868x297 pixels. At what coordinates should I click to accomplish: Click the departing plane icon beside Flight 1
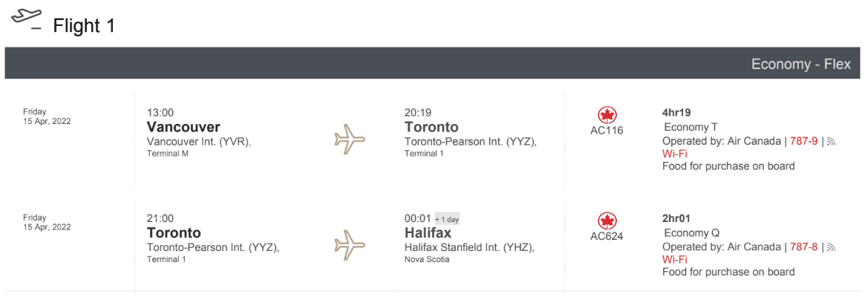coord(27,18)
